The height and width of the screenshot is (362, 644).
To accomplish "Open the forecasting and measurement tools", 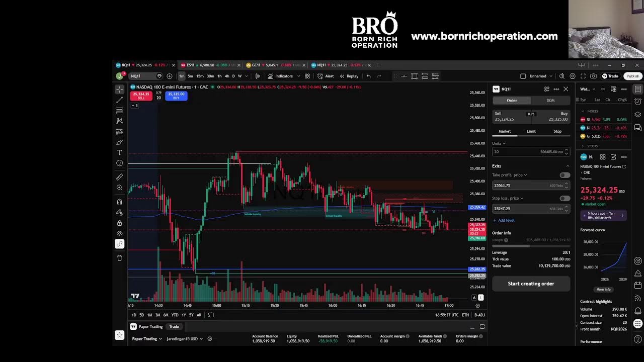I will pos(119,131).
